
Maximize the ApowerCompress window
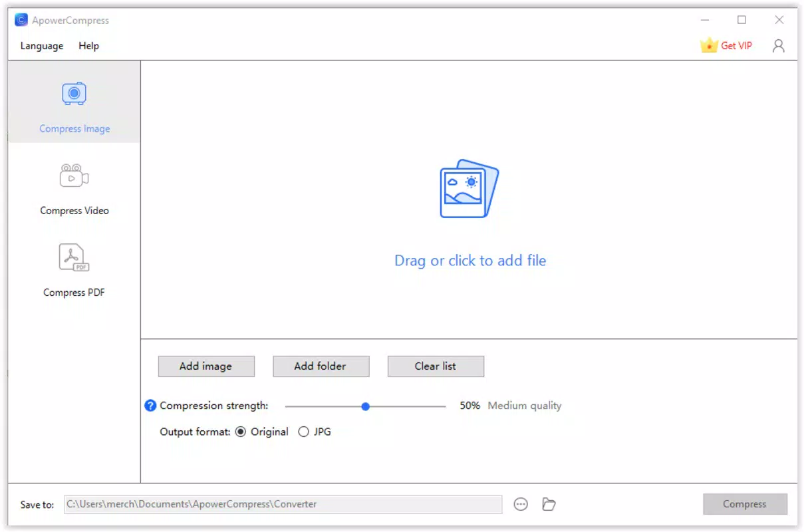[741, 20]
